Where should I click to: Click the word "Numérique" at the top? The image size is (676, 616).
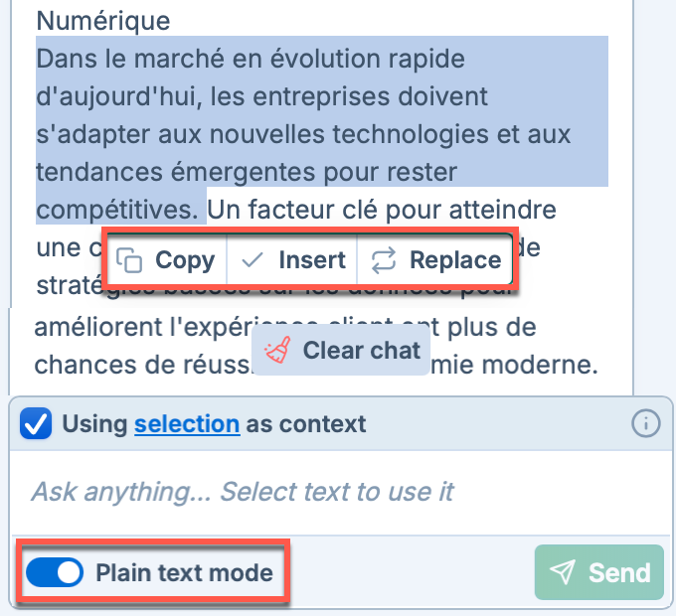(101, 20)
